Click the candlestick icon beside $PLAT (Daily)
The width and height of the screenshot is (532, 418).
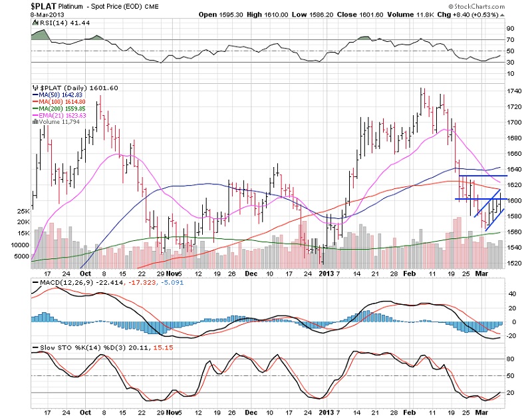tap(35, 88)
